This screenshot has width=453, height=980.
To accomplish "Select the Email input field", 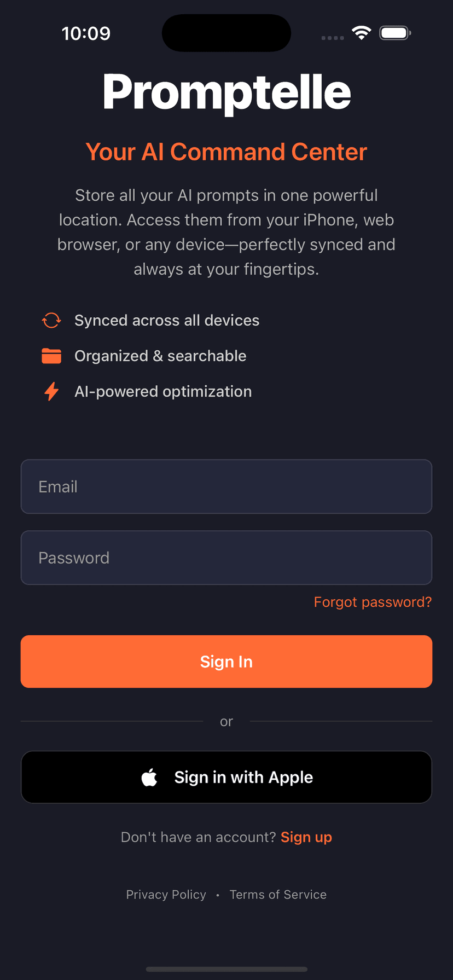I will point(226,486).
